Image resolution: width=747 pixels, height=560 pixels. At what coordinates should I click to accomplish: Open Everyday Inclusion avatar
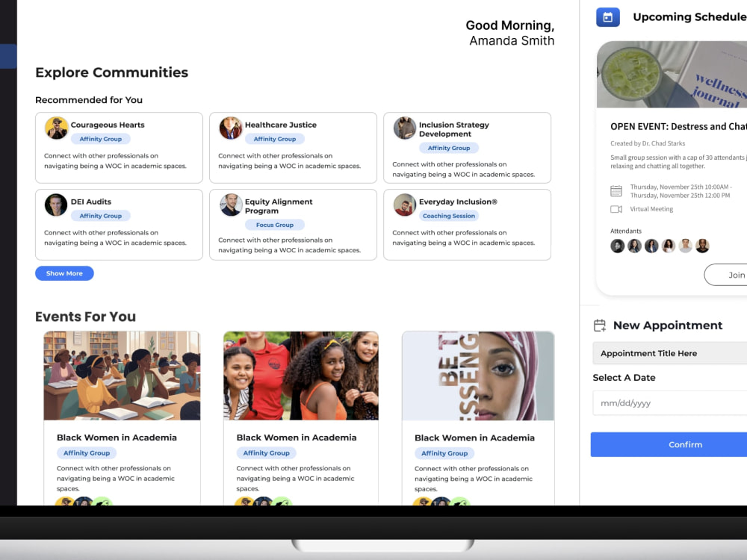coord(404,205)
